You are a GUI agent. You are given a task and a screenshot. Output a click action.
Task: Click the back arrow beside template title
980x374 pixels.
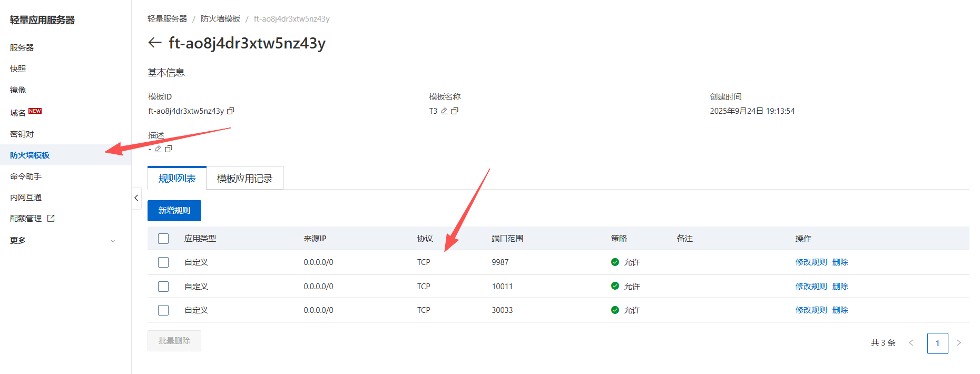(x=154, y=43)
